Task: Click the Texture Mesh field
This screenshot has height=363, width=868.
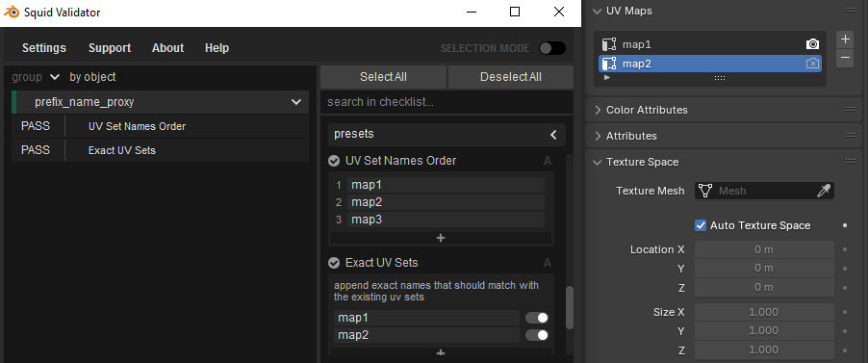Action: tap(764, 191)
